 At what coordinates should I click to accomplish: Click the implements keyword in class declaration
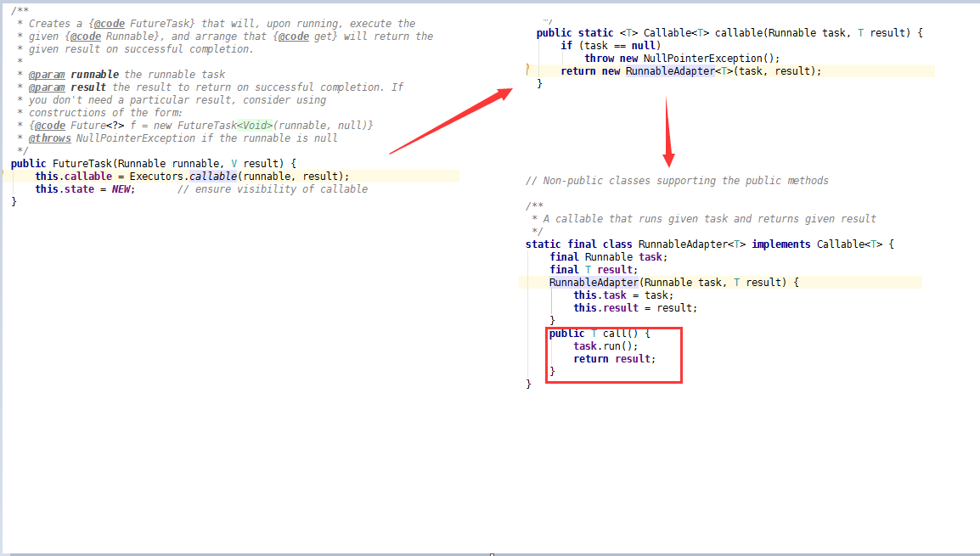780,244
